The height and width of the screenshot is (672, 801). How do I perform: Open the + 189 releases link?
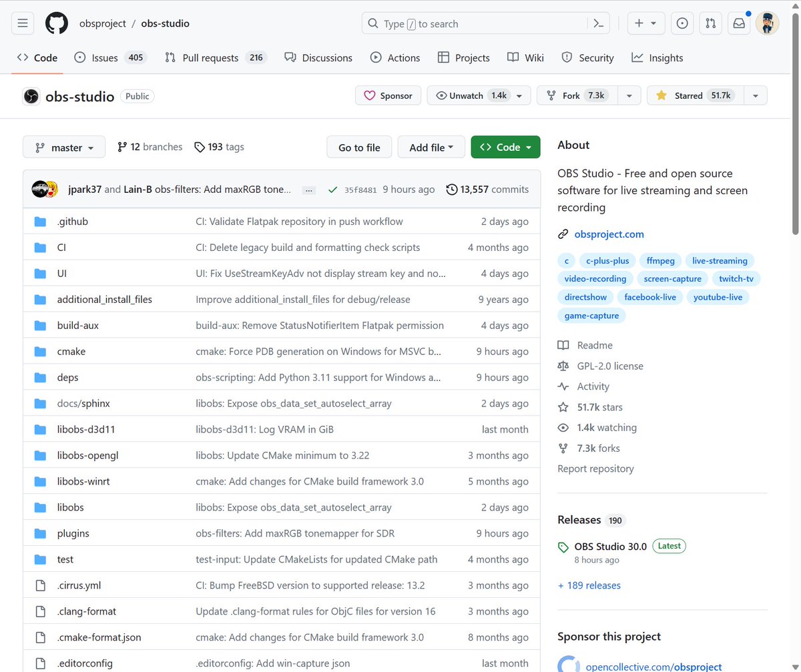(x=589, y=585)
